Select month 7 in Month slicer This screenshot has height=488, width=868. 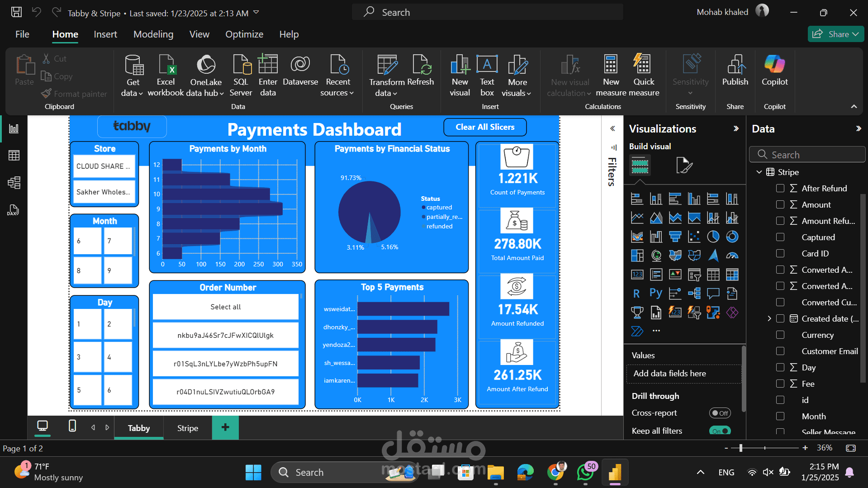[x=118, y=241]
